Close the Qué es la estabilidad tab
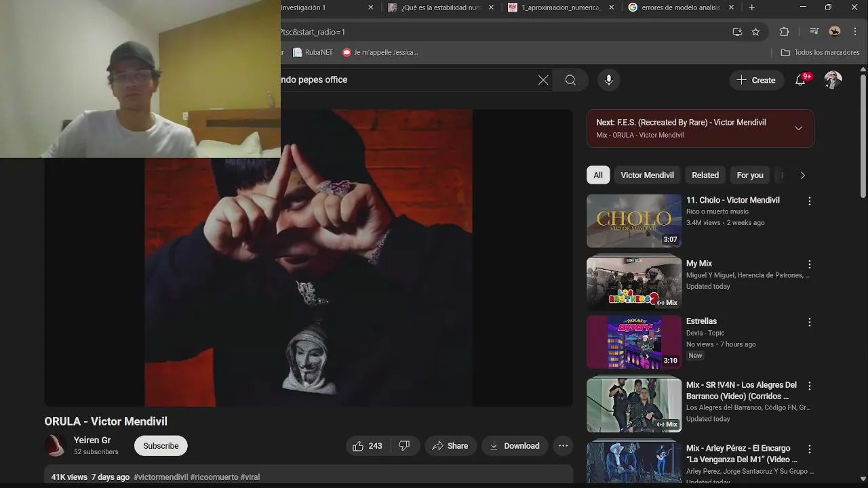Viewport: 868px width, 488px height. point(491,7)
